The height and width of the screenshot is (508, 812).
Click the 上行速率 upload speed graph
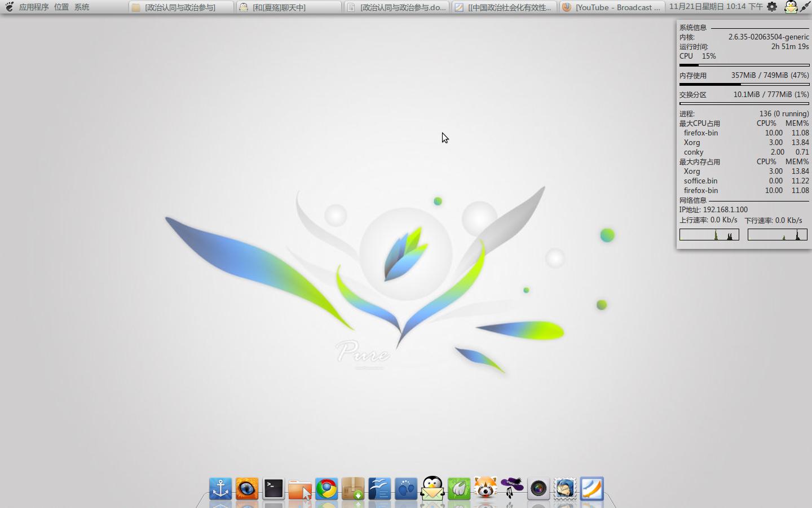(x=709, y=234)
